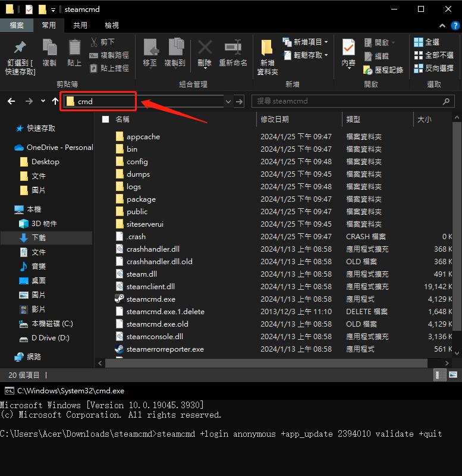Select Network (網路) in sidebar
Image resolution: width=462 pixels, height=476 pixels.
pos(27,356)
